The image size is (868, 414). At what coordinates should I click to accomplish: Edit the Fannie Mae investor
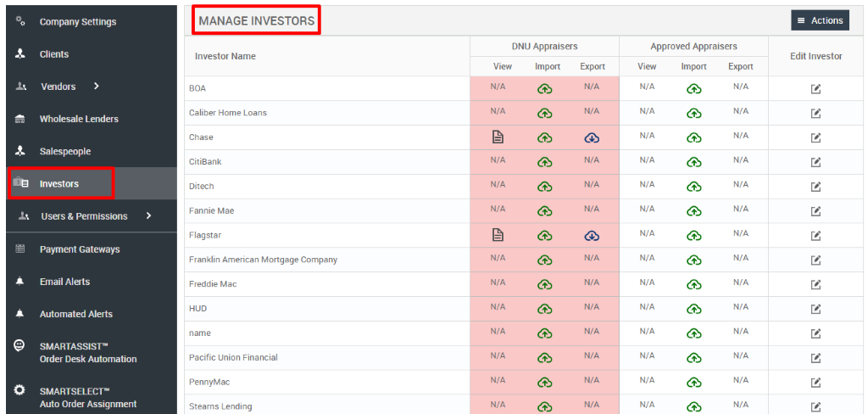[815, 211]
